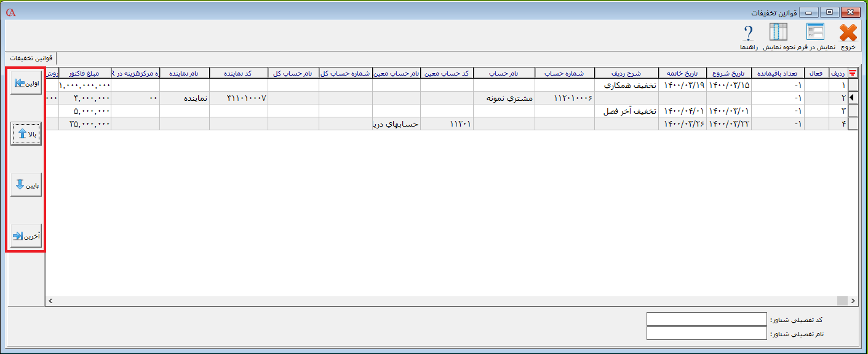Move down using the پایین arrow button
The width and height of the screenshot is (868, 354).
(26, 185)
